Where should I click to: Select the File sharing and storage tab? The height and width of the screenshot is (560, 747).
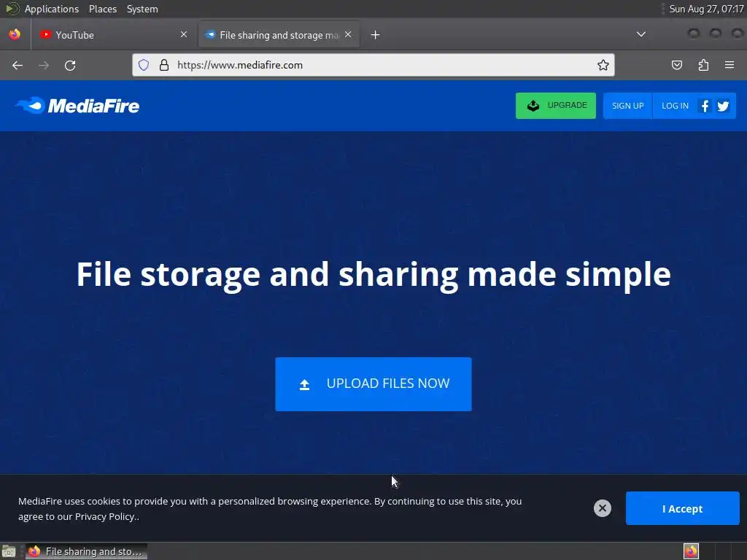(279, 35)
